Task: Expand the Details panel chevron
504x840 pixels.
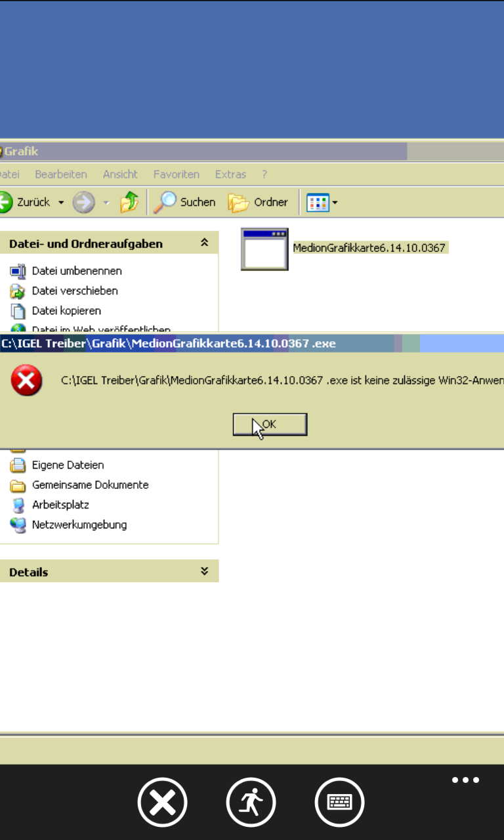Action: pyautogui.click(x=205, y=571)
